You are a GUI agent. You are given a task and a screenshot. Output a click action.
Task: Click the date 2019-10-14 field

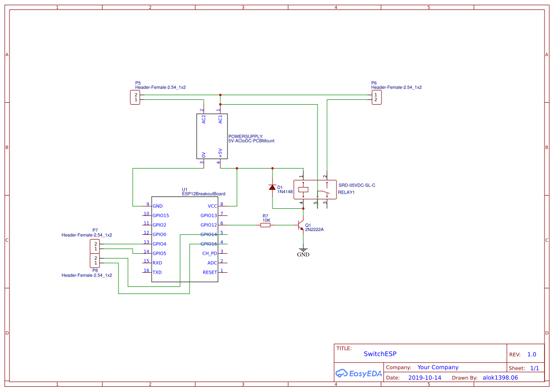(x=426, y=377)
